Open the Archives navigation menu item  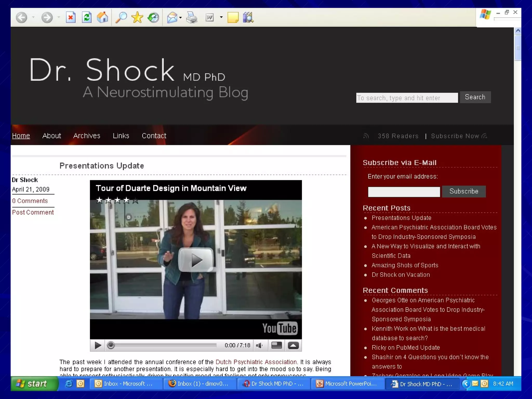click(x=87, y=136)
